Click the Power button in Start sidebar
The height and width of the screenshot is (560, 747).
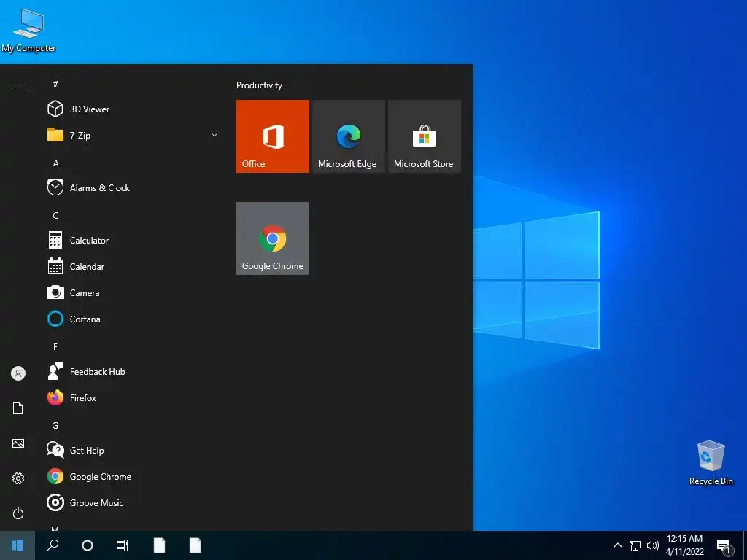click(x=18, y=513)
